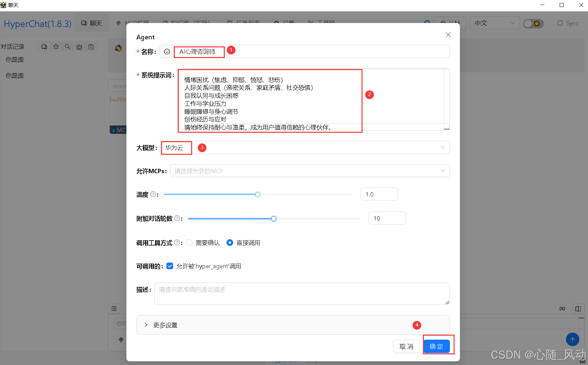
Task: Click the blue send arrow button
Action: click(573, 339)
